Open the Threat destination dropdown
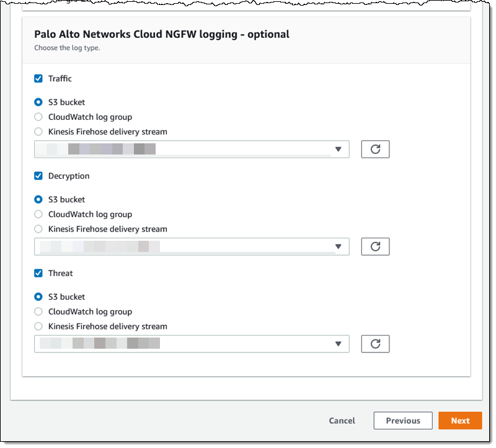496x448 pixels. coord(192,344)
